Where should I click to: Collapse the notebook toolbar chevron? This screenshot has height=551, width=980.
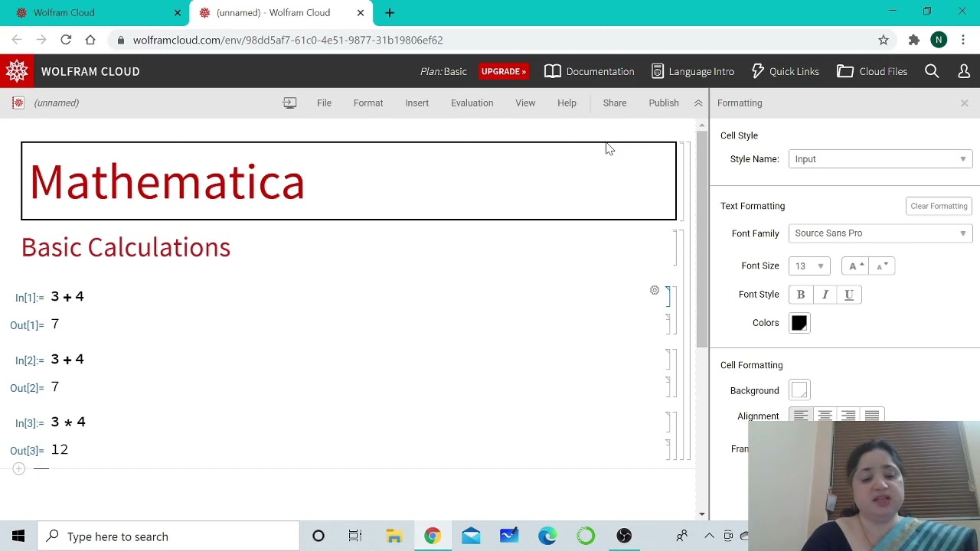point(698,103)
